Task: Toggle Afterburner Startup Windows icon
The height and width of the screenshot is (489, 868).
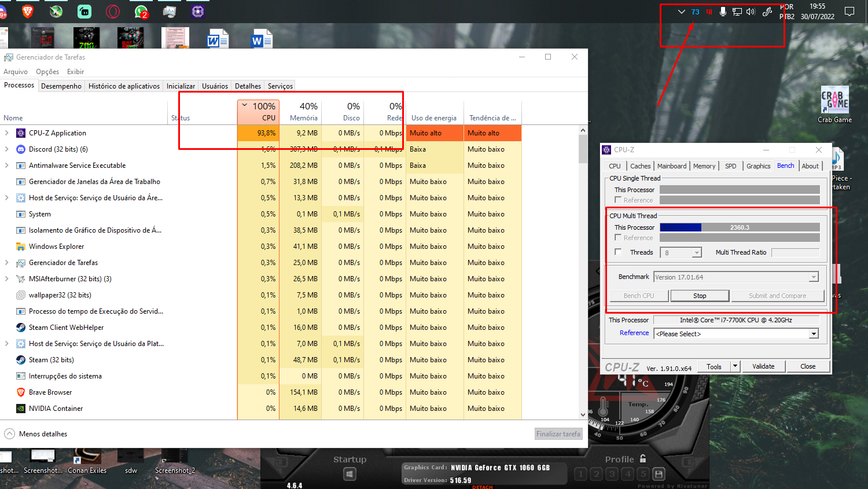Action: 350,475
